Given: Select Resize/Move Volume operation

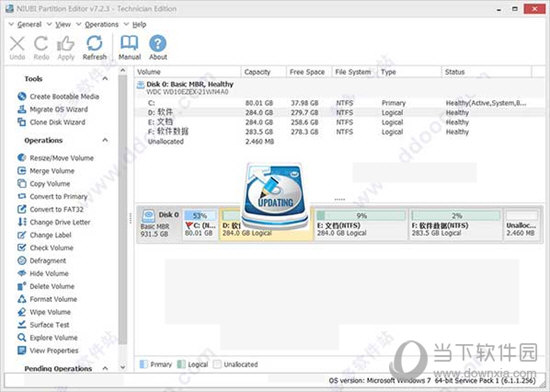Looking at the screenshot, I should tap(55, 158).
